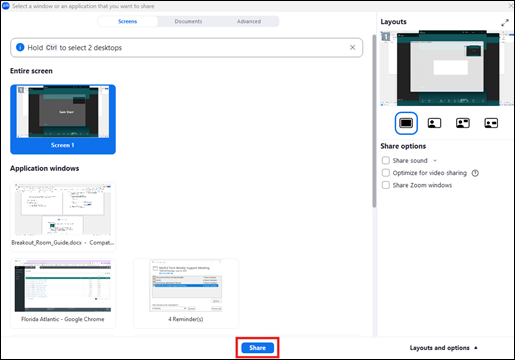This screenshot has height=360, width=515.
Task: Select the side-by-side layout icon on the far right
Action: click(x=491, y=123)
